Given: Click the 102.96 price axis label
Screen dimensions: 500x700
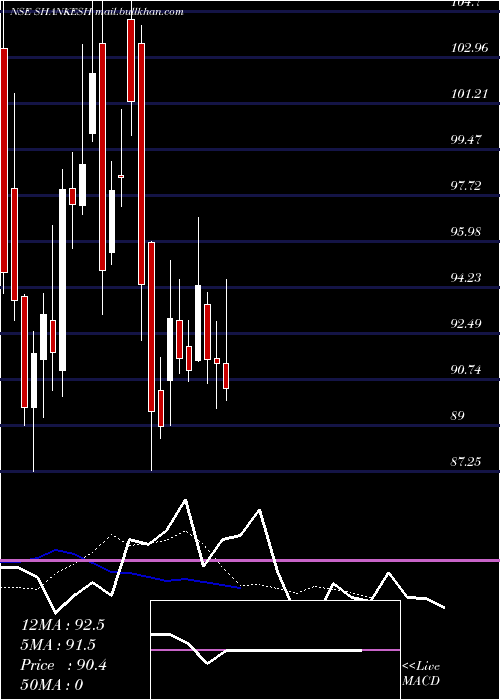Looking at the screenshot, I should coord(469,48).
